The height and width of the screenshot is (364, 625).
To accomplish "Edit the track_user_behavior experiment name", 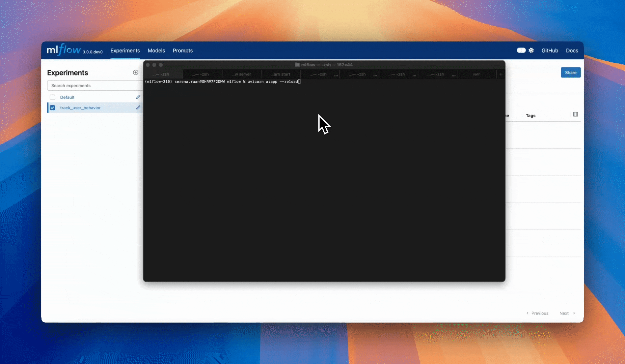I will 138,108.
